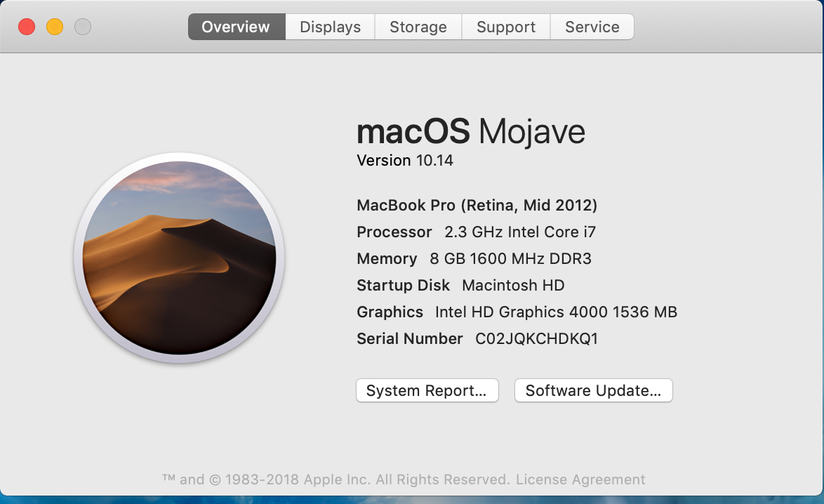Click the Processor 2.3 GHz Intel Core i7 line
This screenshot has width=824, height=504.
pyautogui.click(x=476, y=232)
